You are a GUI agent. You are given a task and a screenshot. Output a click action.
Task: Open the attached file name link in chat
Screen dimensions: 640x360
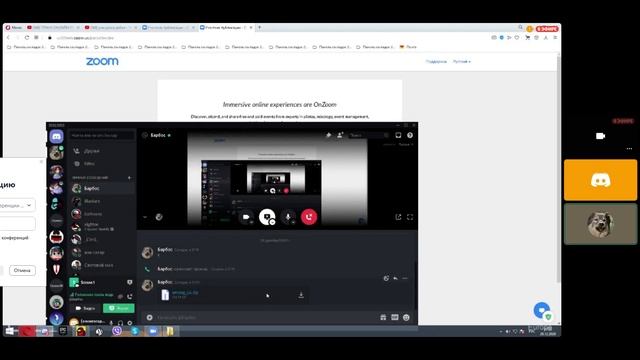[x=185, y=292]
